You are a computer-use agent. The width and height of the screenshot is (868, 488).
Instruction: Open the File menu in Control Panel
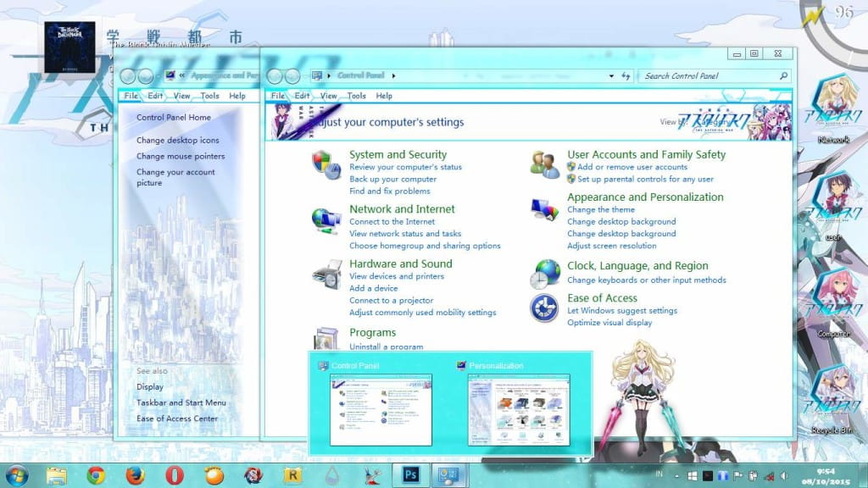pos(277,97)
